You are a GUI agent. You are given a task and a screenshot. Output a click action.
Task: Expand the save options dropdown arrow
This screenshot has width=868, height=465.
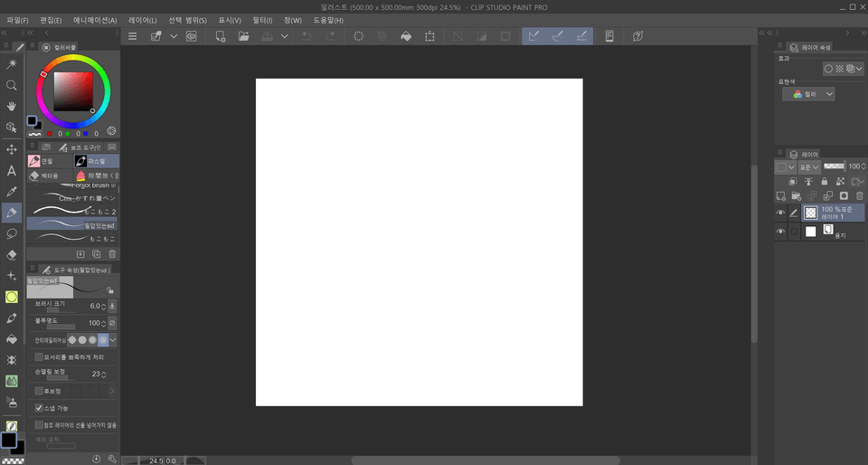284,36
